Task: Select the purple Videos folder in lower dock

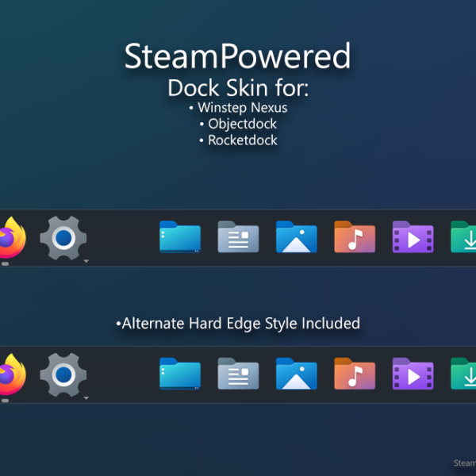Action: click(x=413, y=374)
